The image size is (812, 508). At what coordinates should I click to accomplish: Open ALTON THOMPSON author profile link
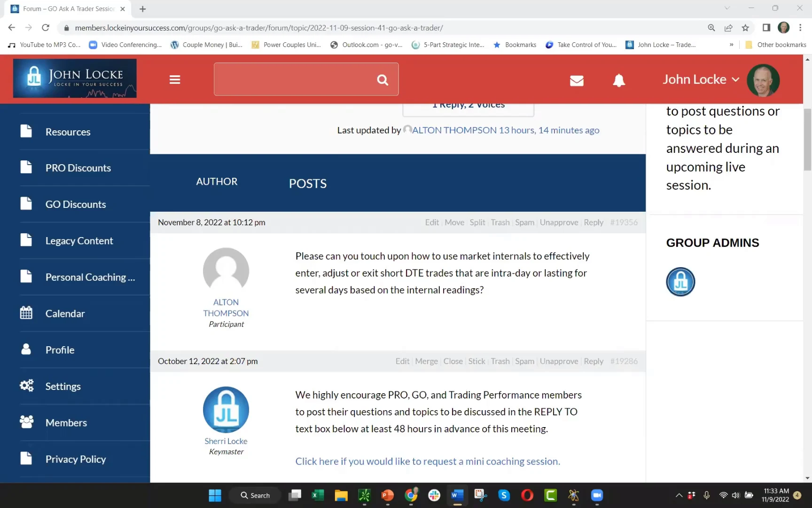pos(226,308)
